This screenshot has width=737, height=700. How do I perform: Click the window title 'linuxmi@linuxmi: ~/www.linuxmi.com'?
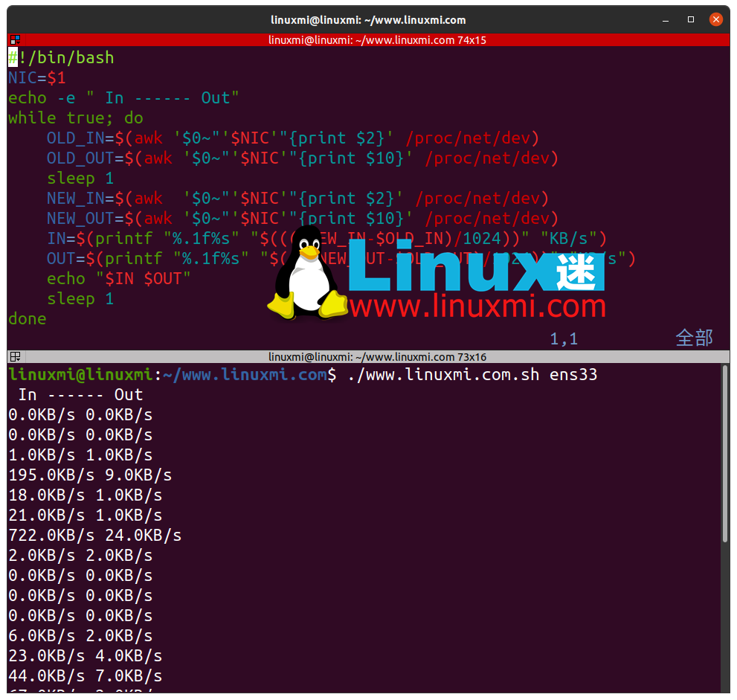pyautogui.click(x=368, y=20)
